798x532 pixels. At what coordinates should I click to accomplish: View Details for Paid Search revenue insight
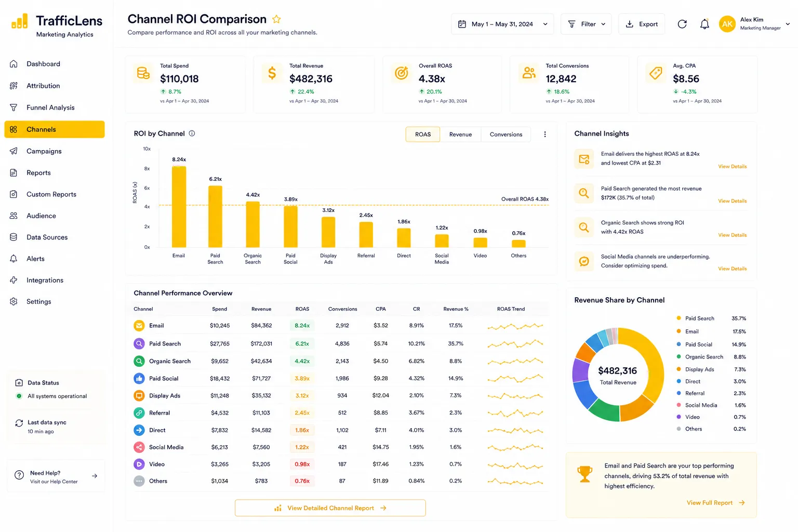732,201
